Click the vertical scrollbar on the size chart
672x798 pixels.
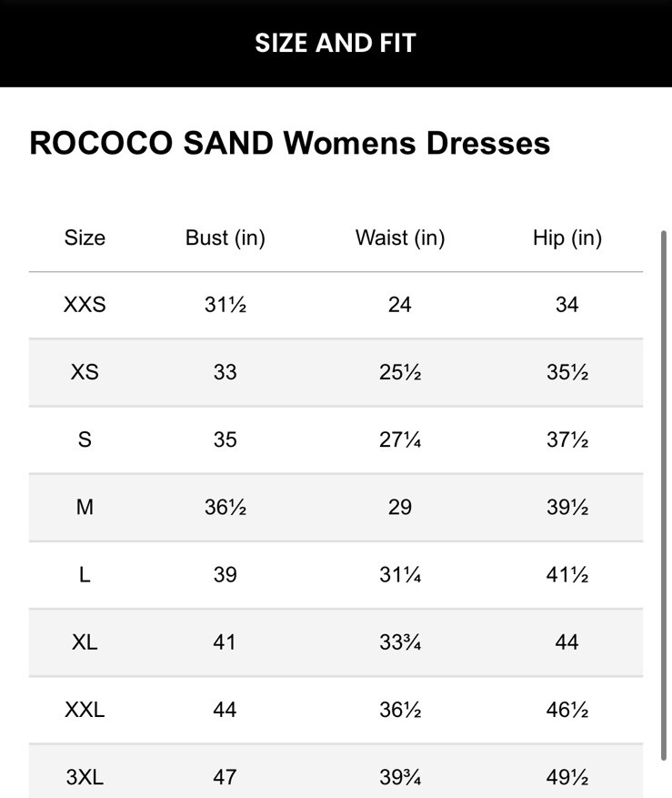click(663, 491)
